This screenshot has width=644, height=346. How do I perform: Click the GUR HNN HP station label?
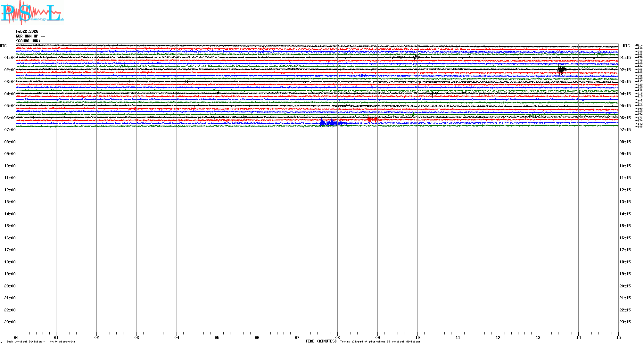[x=30, y=36]
